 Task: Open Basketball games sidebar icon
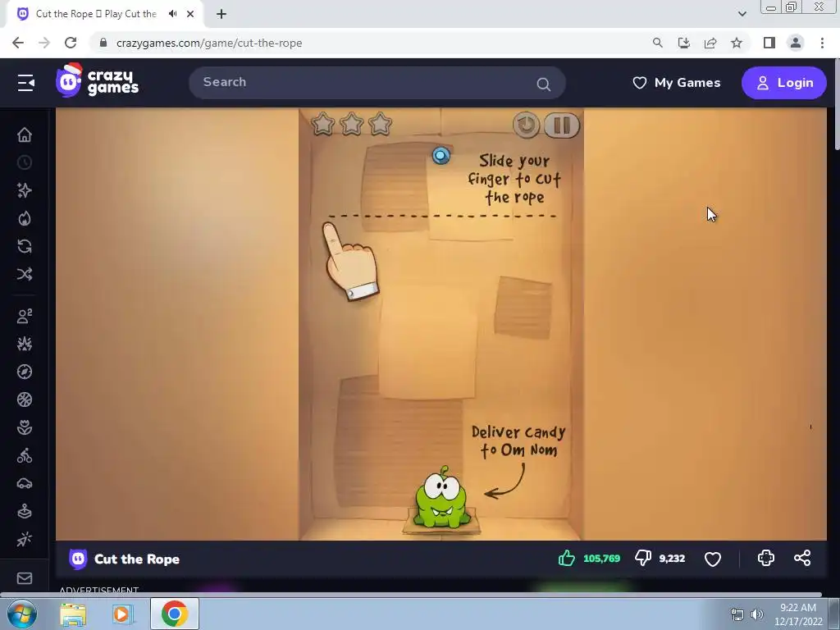[x=24, y=399]
